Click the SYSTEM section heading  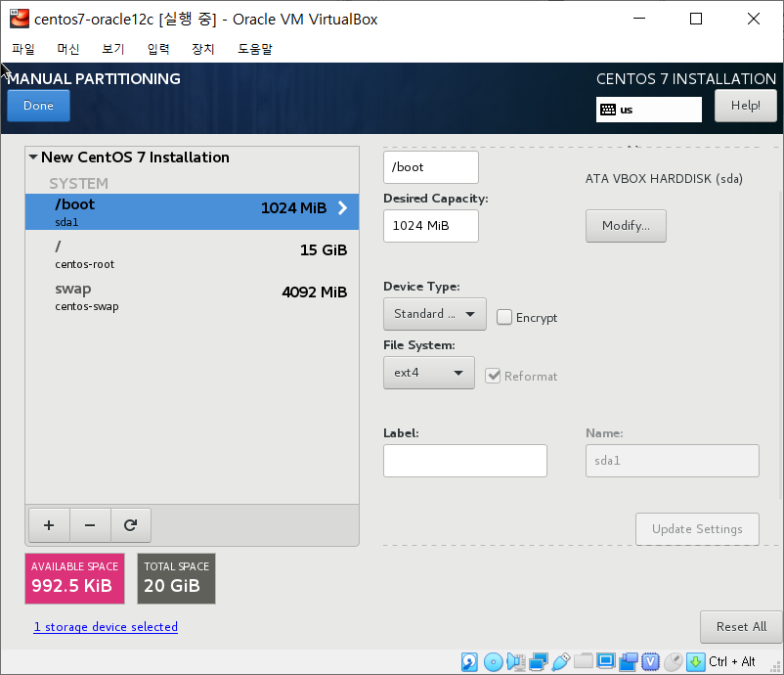[x=78, y=184]
